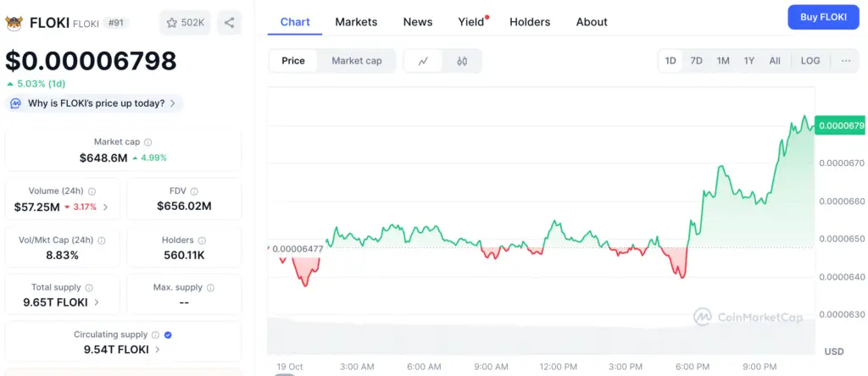Toggle the LOG scale on the chart

tap(810, 61)
